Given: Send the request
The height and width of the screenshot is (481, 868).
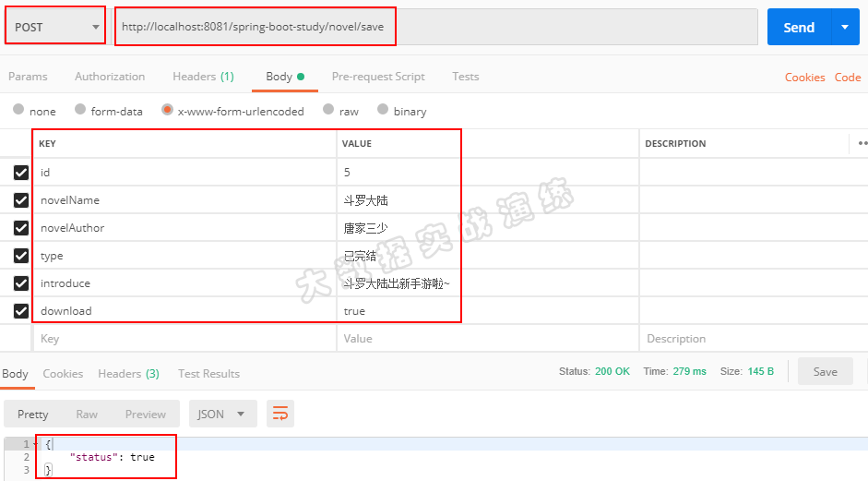Looking at the screenshot, I should pos(799,27).
